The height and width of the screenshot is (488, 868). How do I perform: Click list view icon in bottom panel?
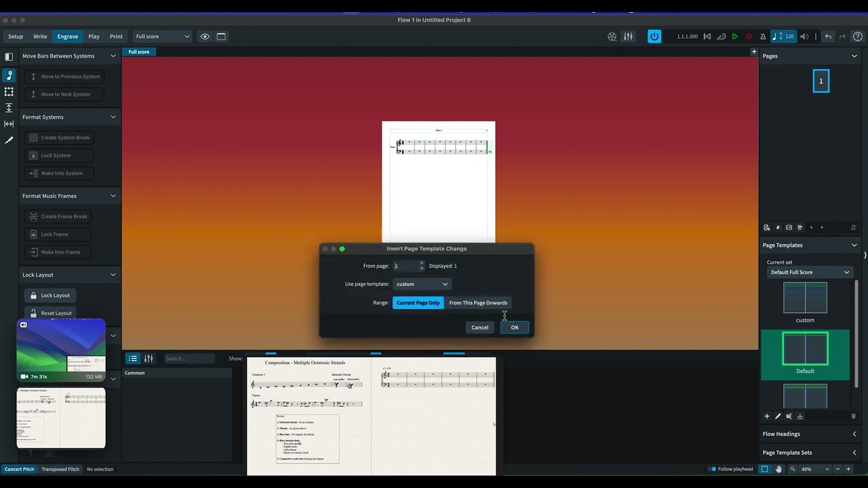pyautogui.click(x=133, y=359)
